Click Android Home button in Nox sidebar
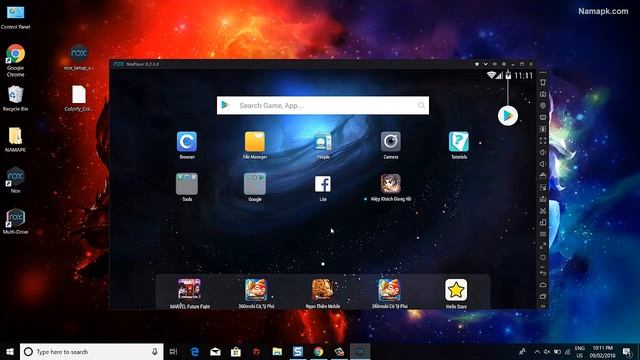Screen dimensions: 640x360 543,284
